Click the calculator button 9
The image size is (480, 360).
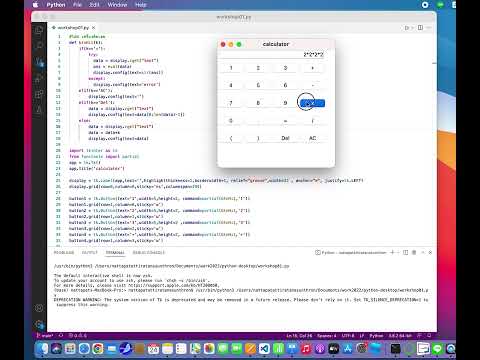coord(285,103)
